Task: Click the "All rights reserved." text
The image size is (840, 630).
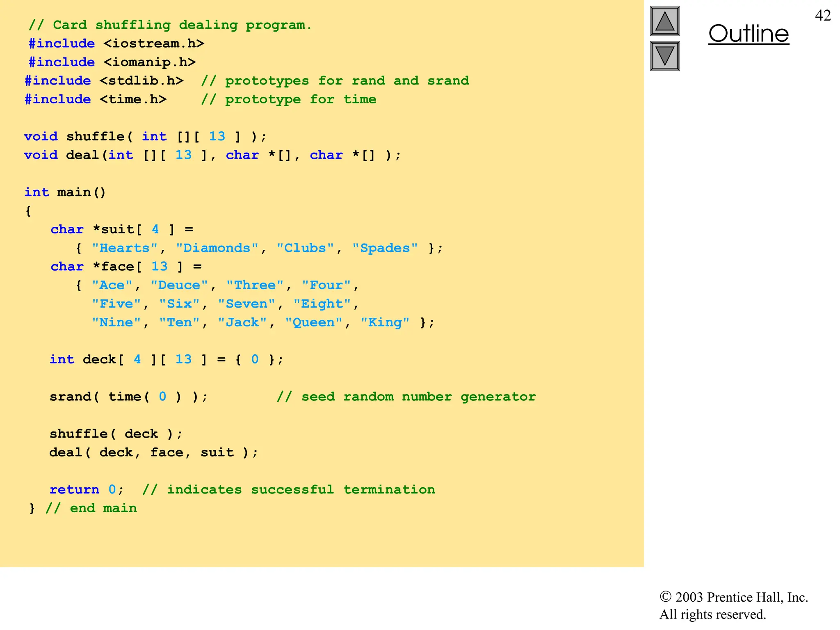Action: (713, 614)
